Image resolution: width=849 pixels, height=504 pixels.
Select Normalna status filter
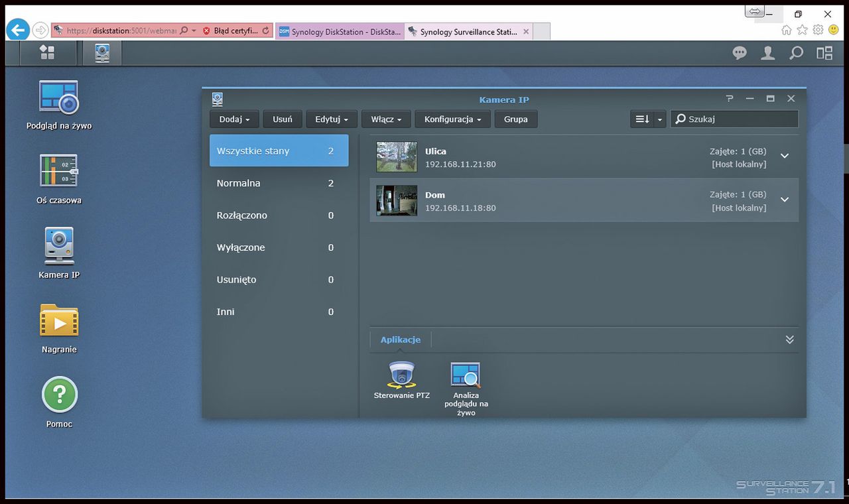point(279,183)
